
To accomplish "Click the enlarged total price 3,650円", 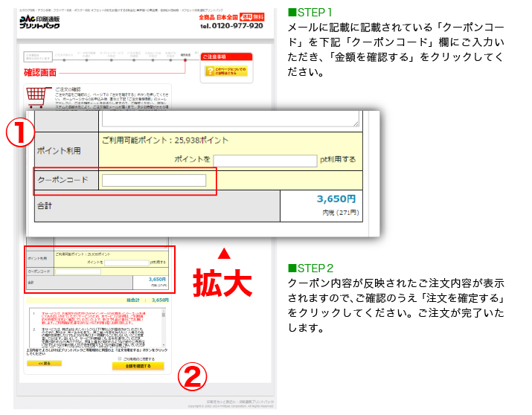I will point(336,199).
